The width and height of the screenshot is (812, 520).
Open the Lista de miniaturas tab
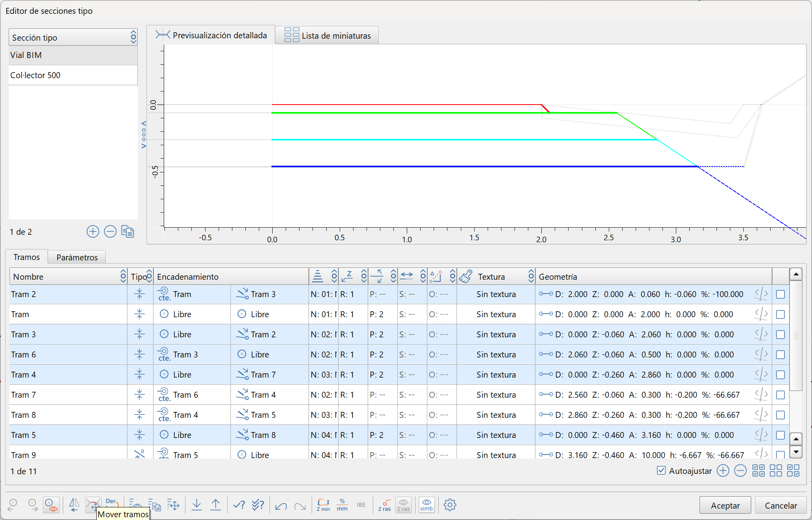tap(327, 36)
